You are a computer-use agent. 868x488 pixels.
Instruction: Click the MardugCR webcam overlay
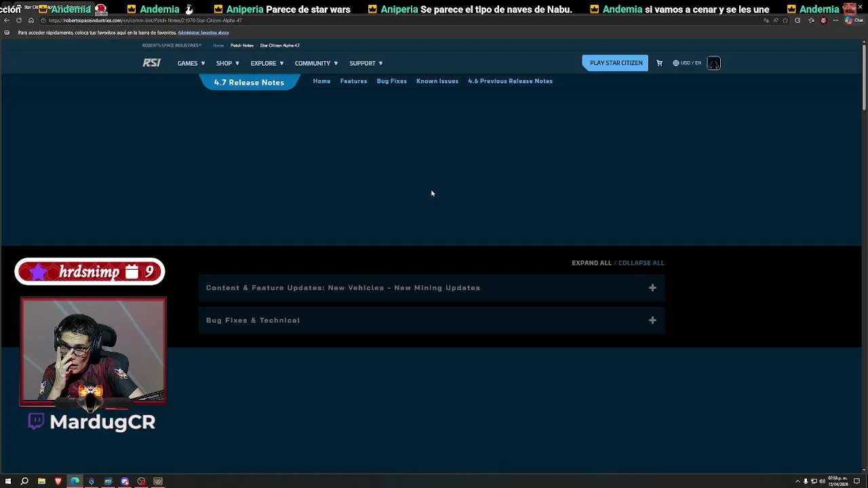coord(94,351)
